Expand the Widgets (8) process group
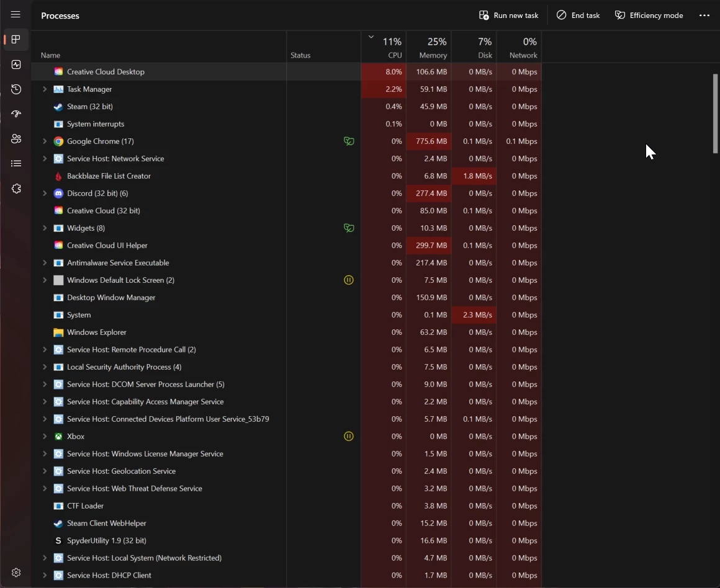The image size is (720, 588). [45, 228]
